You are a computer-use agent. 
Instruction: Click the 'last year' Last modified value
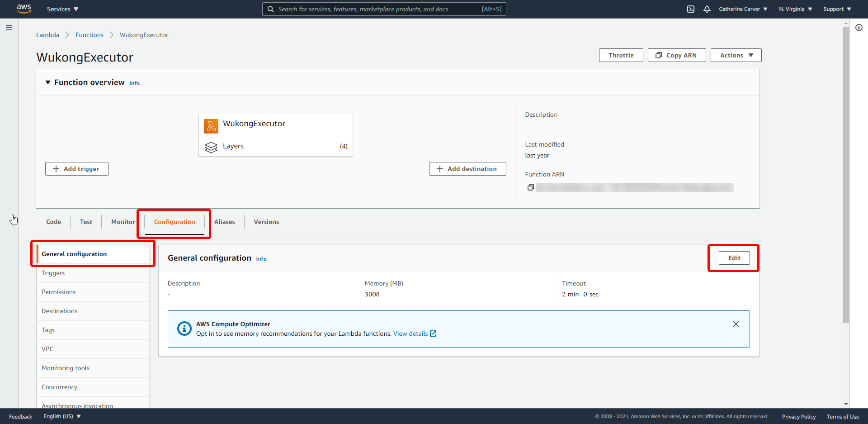537,155
